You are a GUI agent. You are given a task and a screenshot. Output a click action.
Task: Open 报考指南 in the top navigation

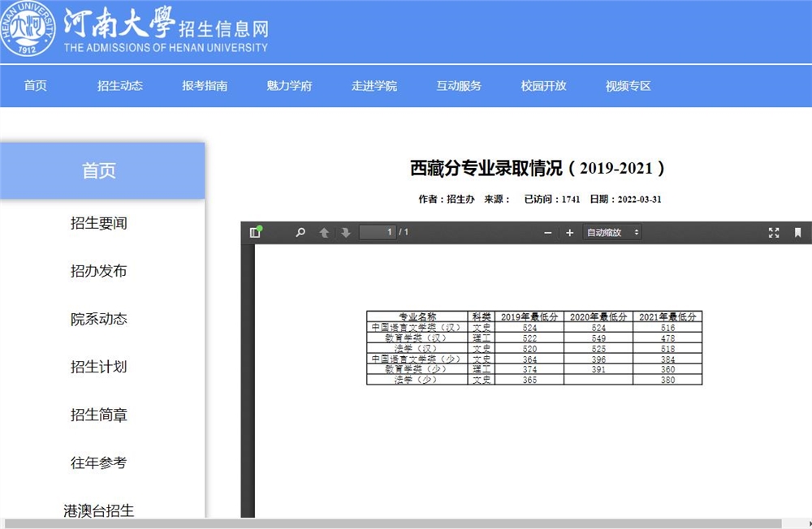[205, 86]
